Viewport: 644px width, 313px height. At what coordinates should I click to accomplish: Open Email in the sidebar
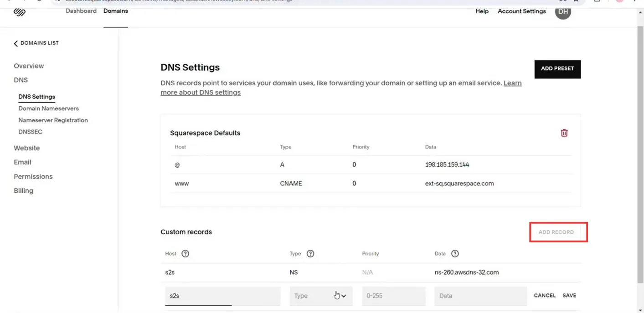(23, 162)
